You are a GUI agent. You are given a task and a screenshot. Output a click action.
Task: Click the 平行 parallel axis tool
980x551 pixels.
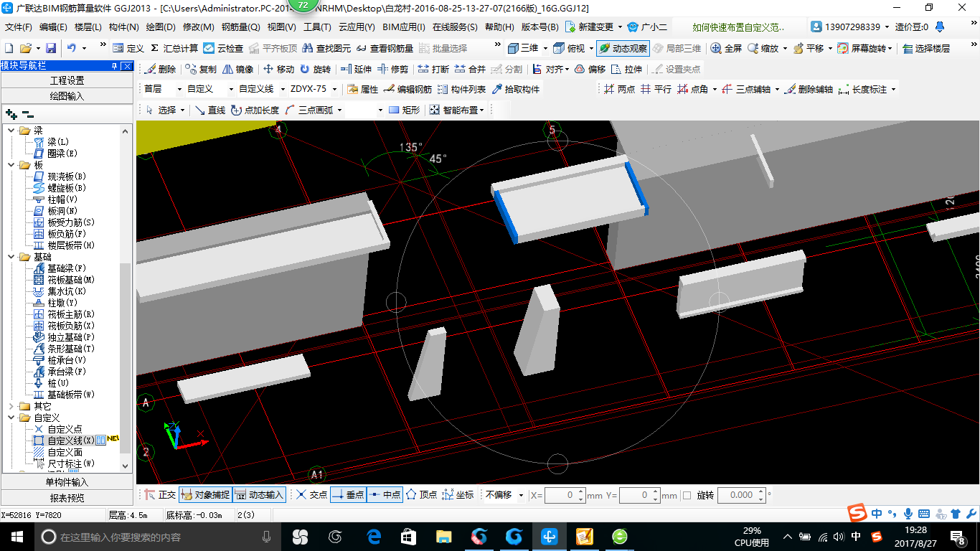point(656,90)
